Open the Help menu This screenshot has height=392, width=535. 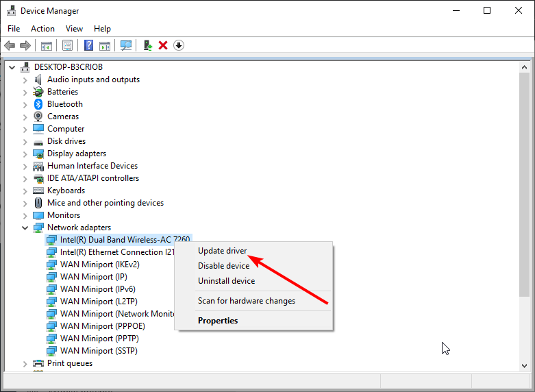pos(102,29)
